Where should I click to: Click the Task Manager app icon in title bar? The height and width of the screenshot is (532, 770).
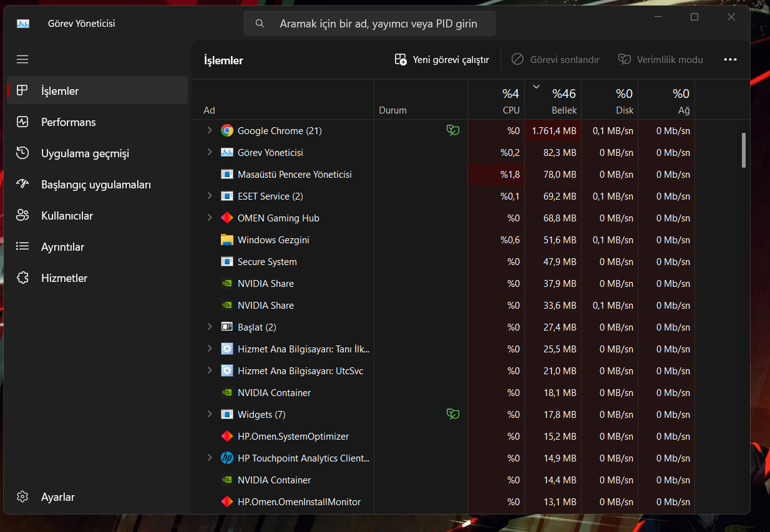click(23, 24)
